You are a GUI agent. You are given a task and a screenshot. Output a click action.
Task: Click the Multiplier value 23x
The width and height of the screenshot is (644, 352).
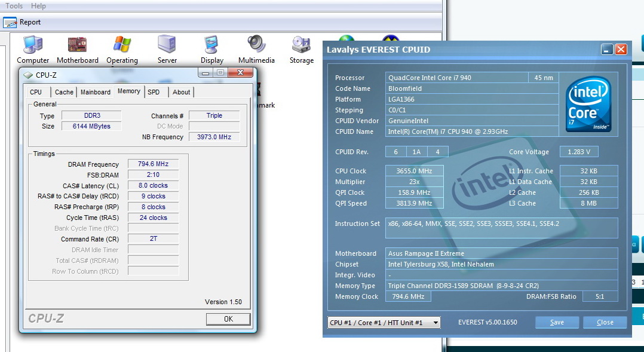(x=414, y=182)
